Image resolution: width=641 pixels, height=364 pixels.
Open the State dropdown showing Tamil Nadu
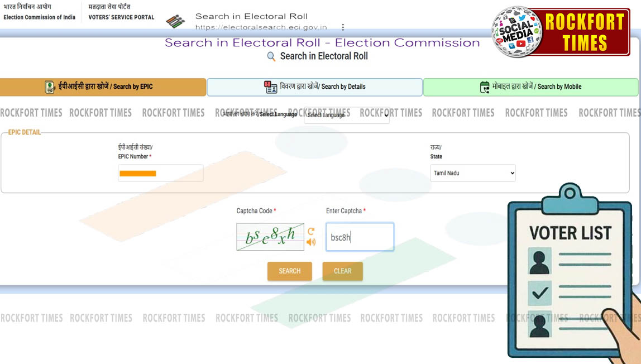pos(473,173)
